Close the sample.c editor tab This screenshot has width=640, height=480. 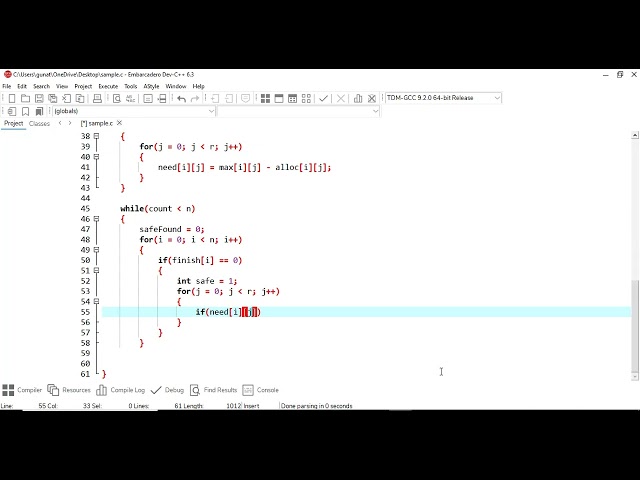[x=120, y=123]
